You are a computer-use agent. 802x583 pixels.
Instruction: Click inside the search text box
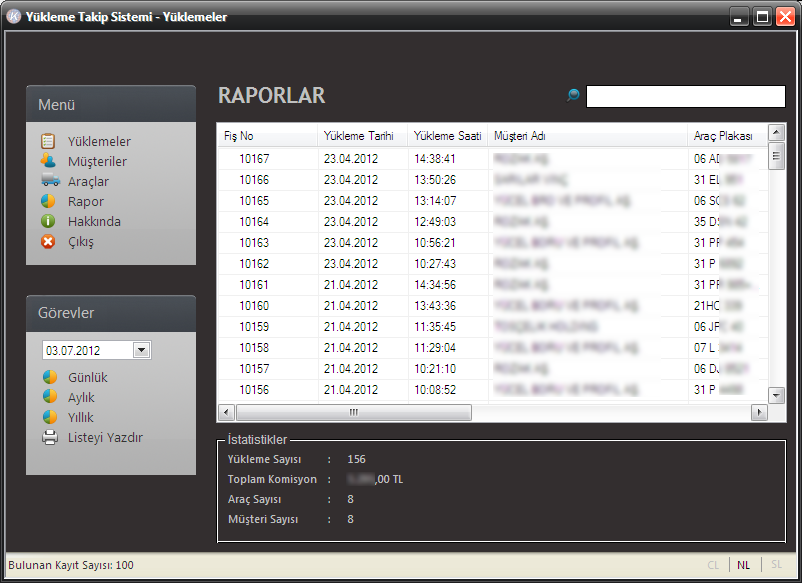(x=685, y=96)
